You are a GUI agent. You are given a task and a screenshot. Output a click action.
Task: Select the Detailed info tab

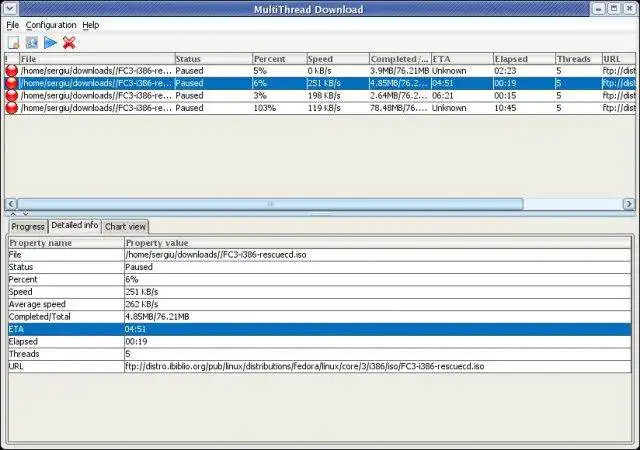[x=75, y=225]
